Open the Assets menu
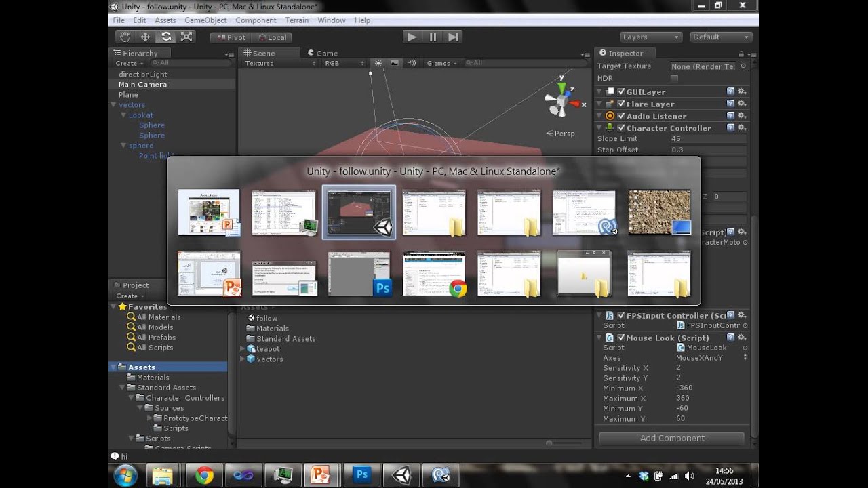The height and width of the screenshot is (488, 868). (165, 20)
